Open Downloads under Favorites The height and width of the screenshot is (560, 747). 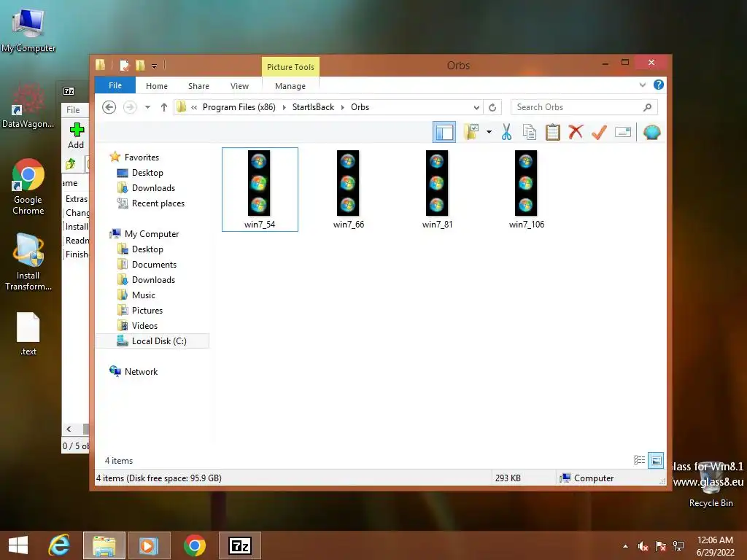[x=153, y=187]
